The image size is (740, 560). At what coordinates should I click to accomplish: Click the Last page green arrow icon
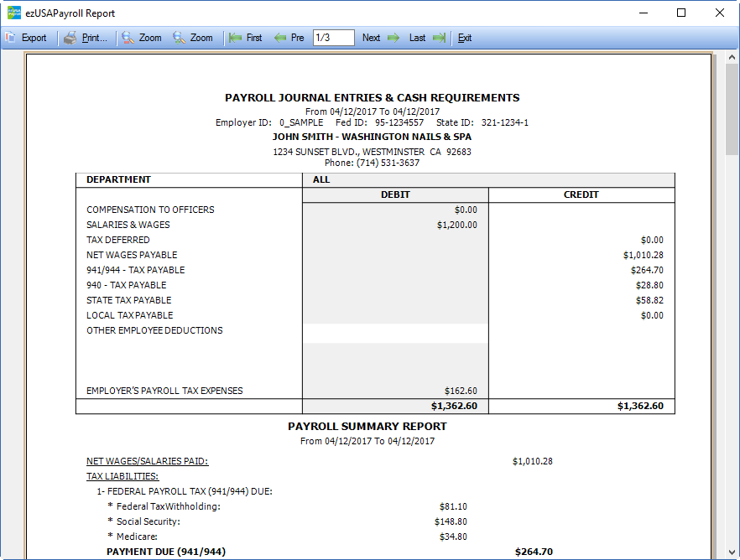(x=439, y=38)
